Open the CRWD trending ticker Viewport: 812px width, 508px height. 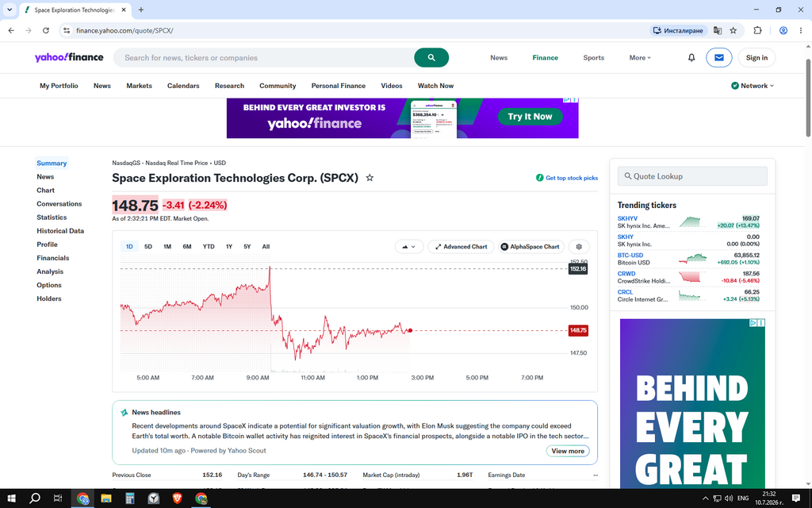click(x=626, y=274)
